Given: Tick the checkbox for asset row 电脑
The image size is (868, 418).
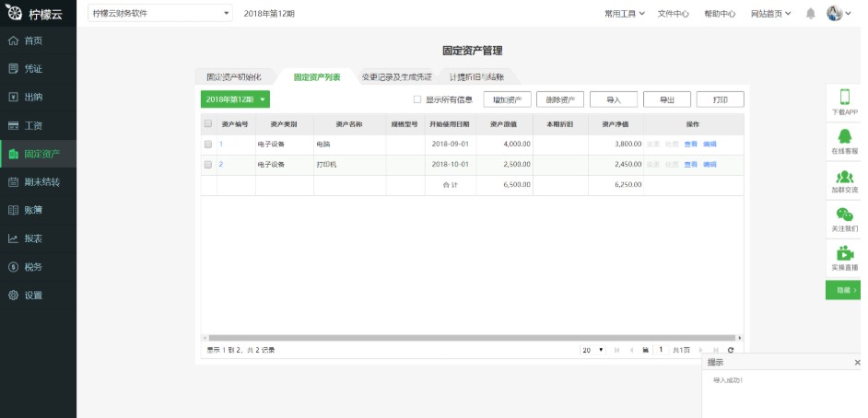Looking at the screenshot, I should [x=208, y=145].
